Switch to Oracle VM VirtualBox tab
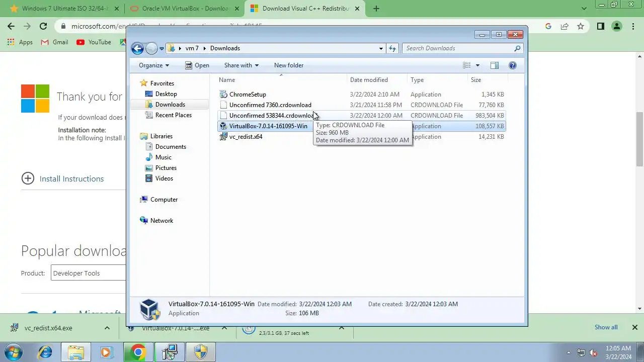This screenshot has width=644, height=362. tap(185, 9)
